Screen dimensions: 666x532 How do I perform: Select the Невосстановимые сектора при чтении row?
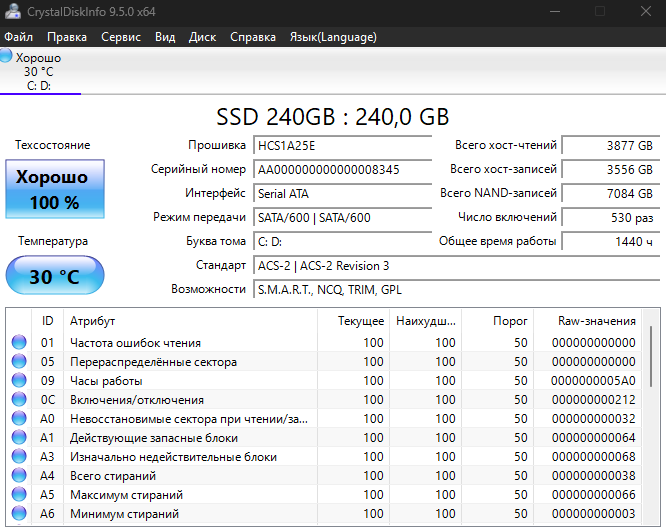(x=325, y=418)
